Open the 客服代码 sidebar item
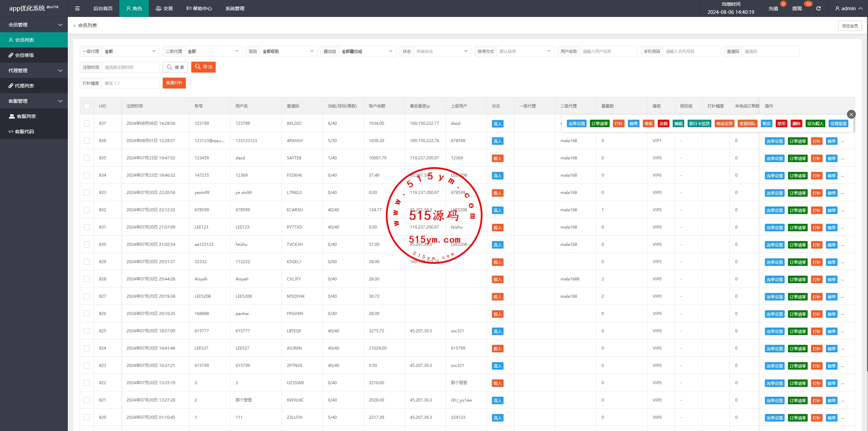The height and width of the screenshot is (431, 868). 24,132
